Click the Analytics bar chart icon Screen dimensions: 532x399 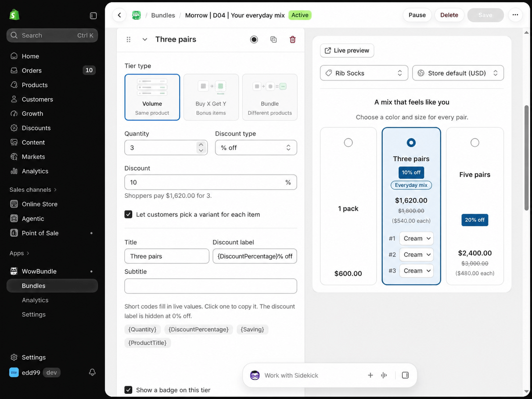14,171
